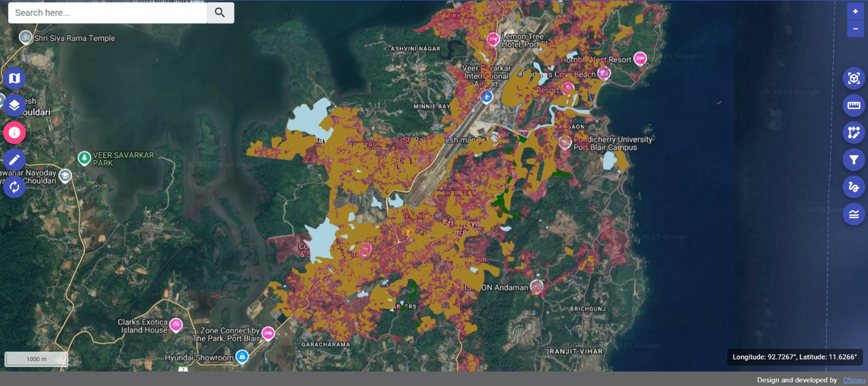The height and width of the screenshot is (386, 868).
Task: Open the basemap selector (folded map icon)
Action: click(15, 78)
